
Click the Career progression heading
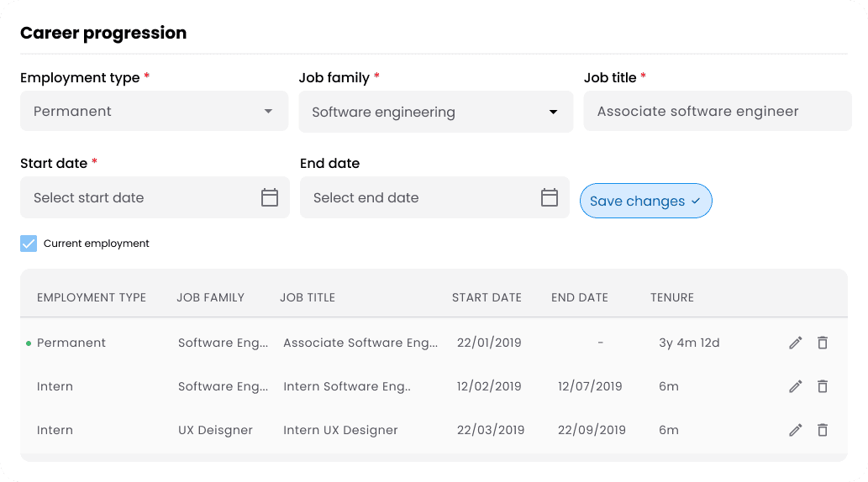(103, 33)
